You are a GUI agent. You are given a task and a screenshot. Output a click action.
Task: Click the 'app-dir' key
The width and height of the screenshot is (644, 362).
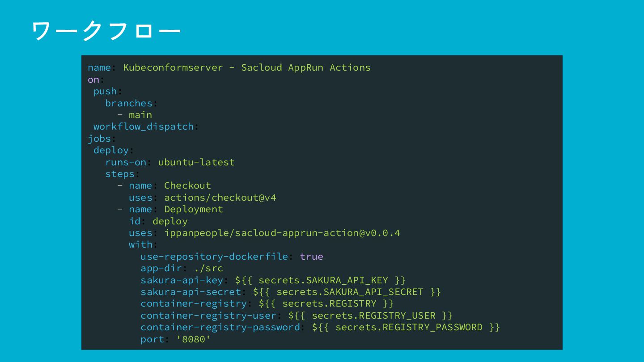pyautogui.click(x=161, y=268)
